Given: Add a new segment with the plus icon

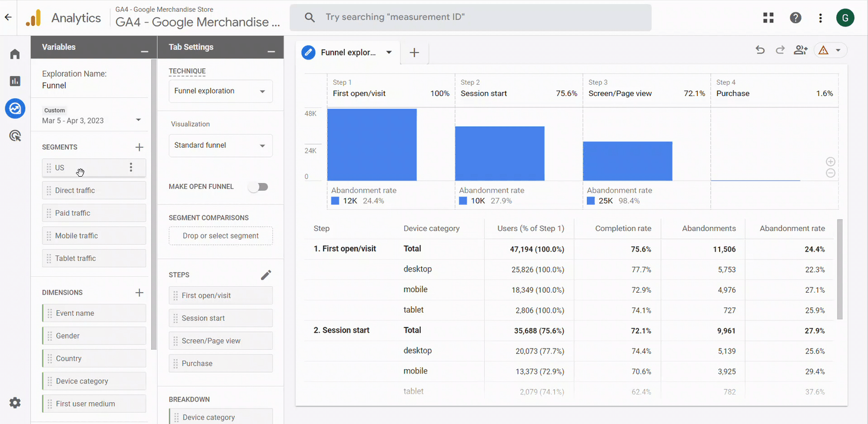Looking at the screenshot, I should [x=139, y=147].
